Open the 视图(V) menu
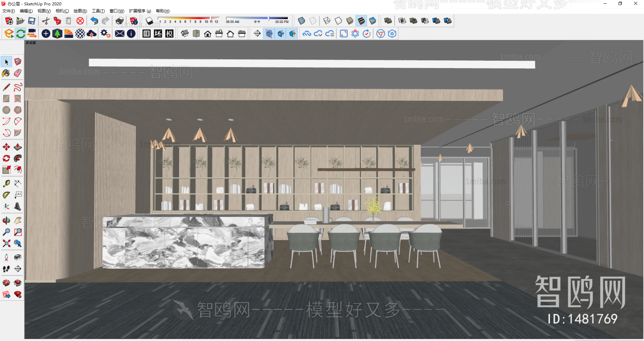Viewport: 644px width, 341px height. tap(44, 11)
